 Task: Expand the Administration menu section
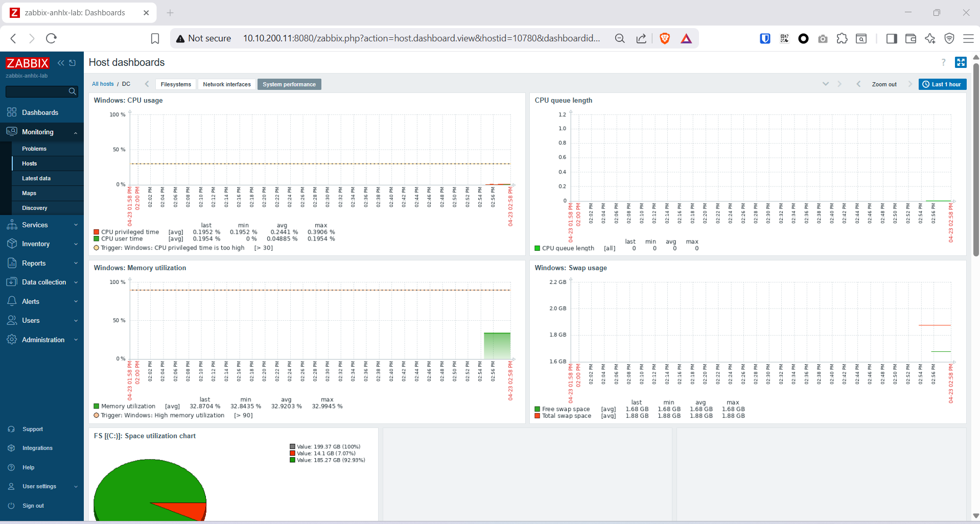(42, 340)
